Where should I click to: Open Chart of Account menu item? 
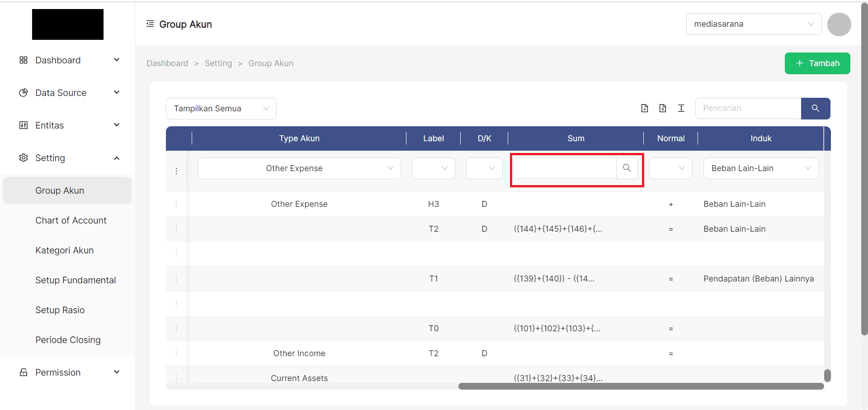[x=71, y=220]
